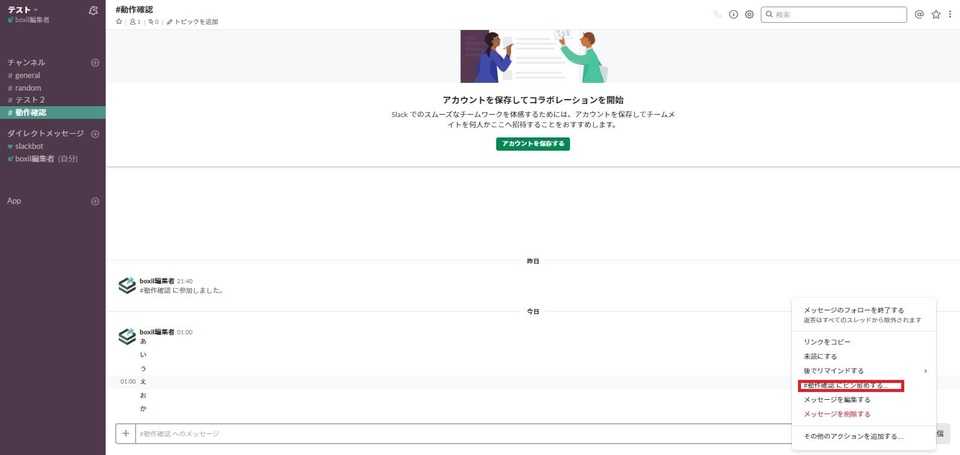The height and width of the screenshot is (455, 960).
Task: Add a channel with plus next to チャンネル
Action: point(95,62)
